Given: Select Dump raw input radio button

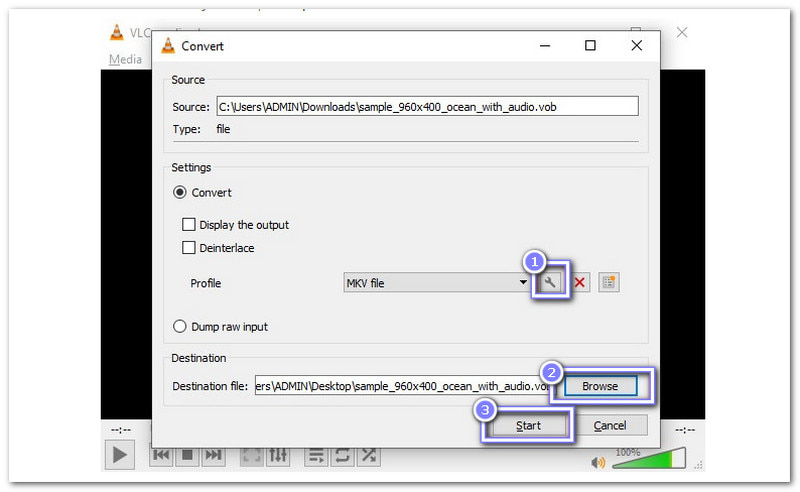Looking at the screenshot, I should (x=181, y=326).
